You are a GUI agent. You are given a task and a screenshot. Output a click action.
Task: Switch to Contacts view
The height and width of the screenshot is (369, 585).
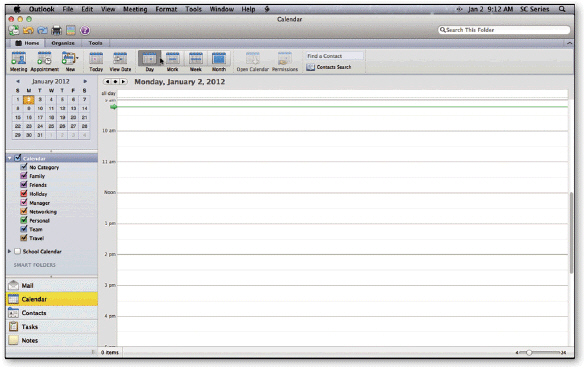[x=52, y=313]
